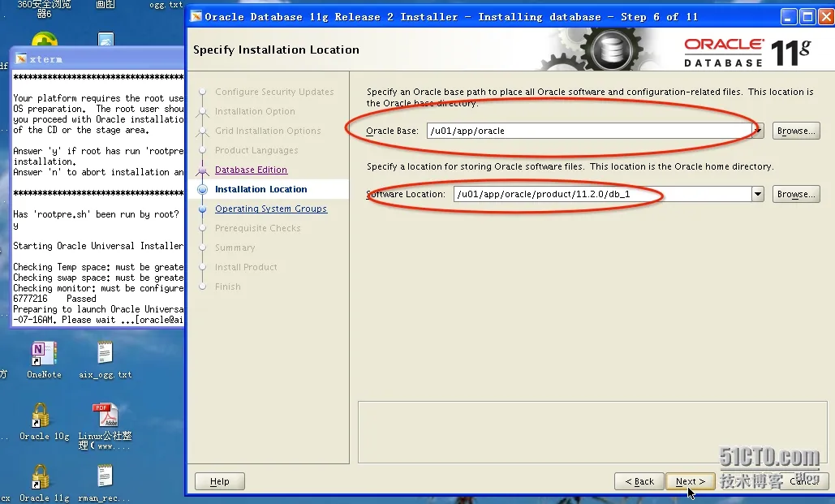Click the xterm window title bar
Screen dimensions: 835x504
pos(98,58)
